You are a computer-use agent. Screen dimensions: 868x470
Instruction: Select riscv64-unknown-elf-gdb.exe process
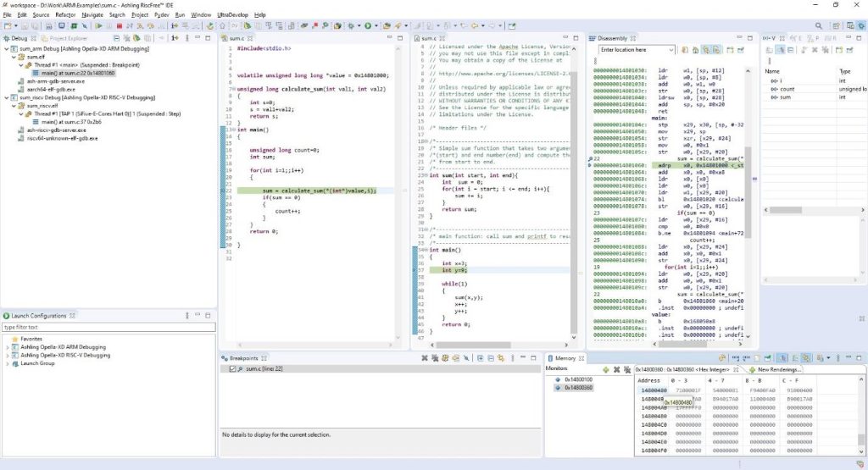(x=62, y=138)
